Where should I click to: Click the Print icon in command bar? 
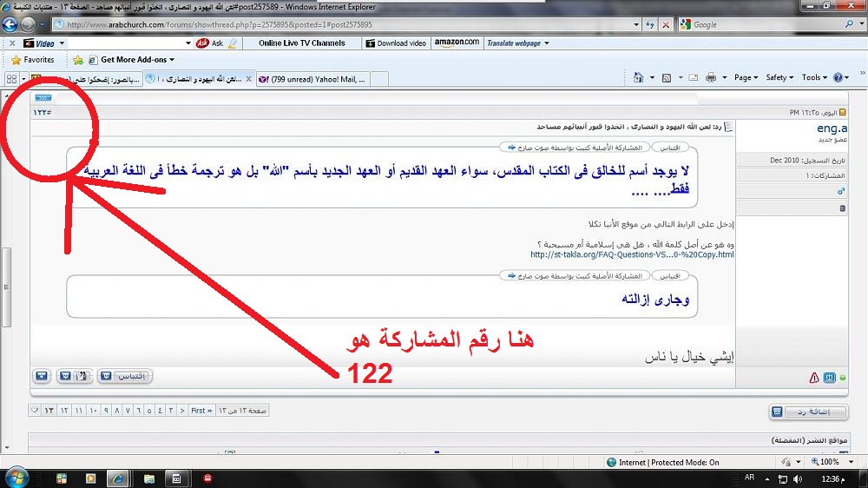click(x=711, y=77)
